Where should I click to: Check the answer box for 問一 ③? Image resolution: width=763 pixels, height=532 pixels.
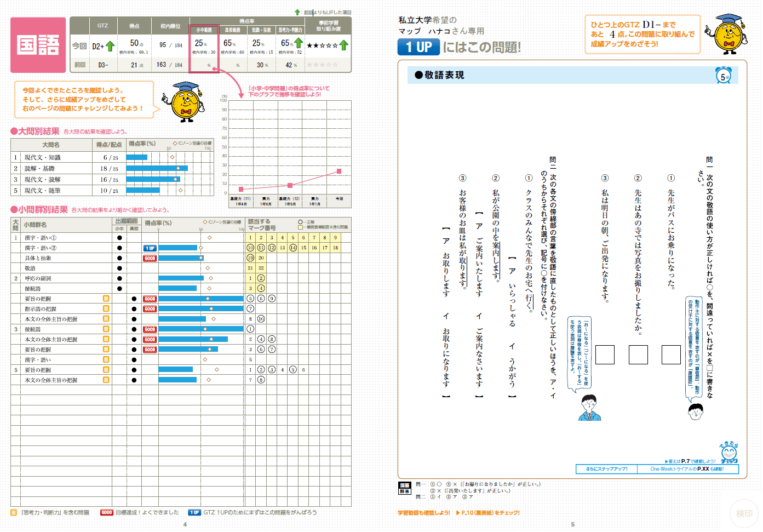(605, 354)
